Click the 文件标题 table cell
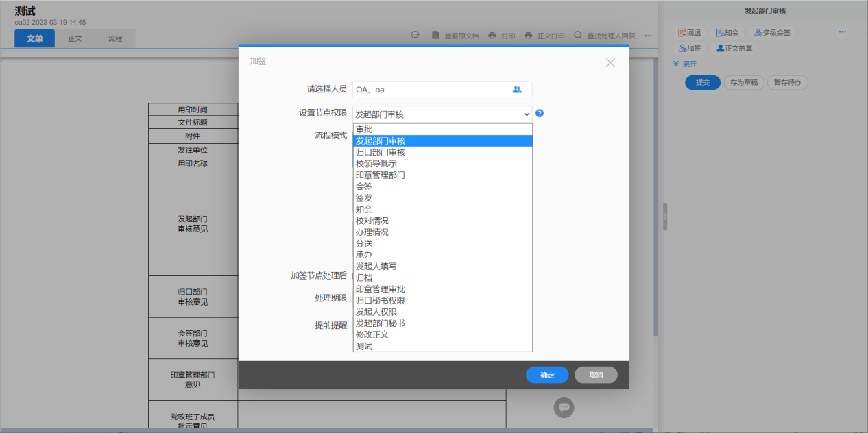This screenshot has width=868, height=433. 193,123
